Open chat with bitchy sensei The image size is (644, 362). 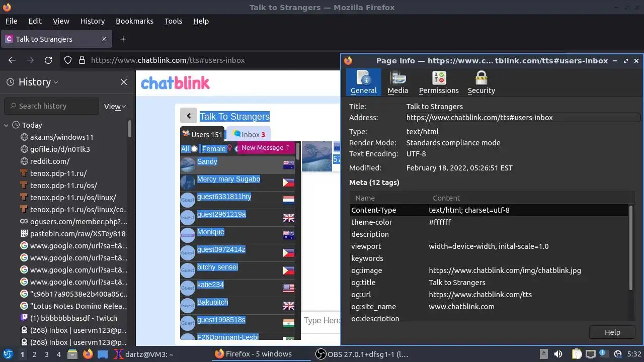click(237, 270)
